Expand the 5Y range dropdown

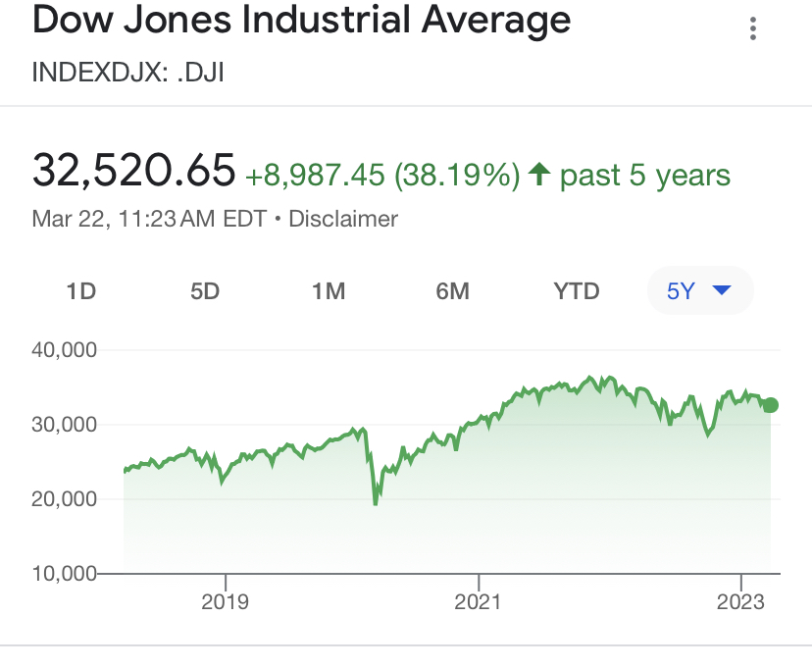point(699,291)
